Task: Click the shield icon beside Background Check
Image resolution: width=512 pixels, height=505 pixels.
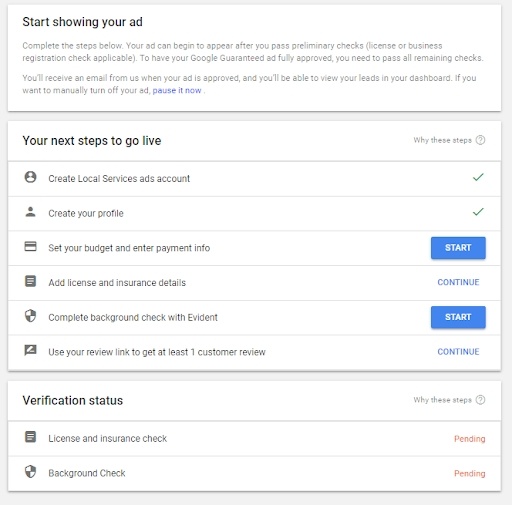Action: pos(30,472)
